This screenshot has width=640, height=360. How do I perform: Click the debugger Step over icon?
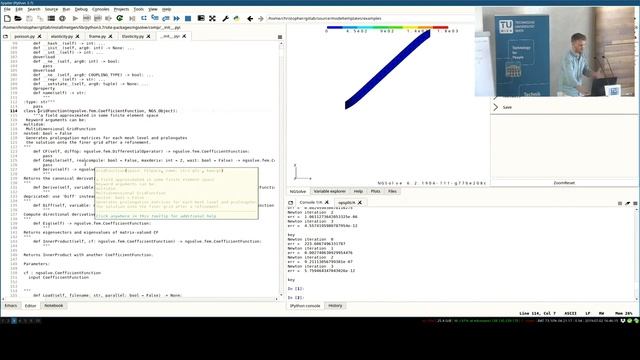tap(144, 18)
